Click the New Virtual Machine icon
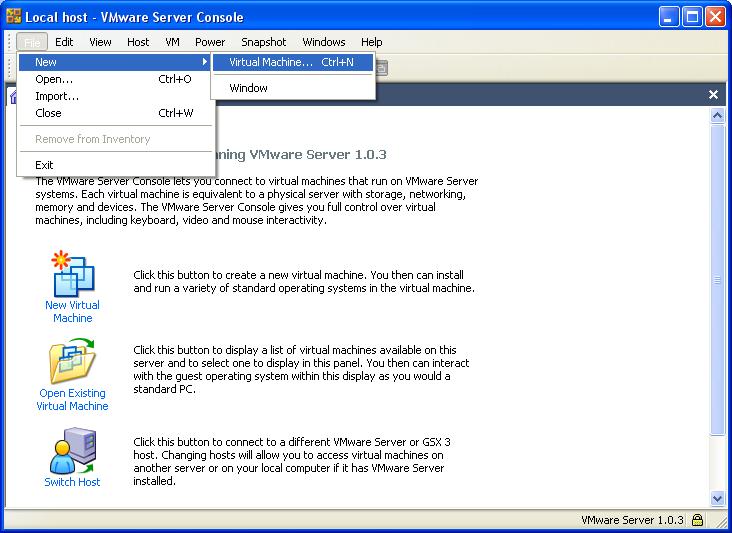 72,273
